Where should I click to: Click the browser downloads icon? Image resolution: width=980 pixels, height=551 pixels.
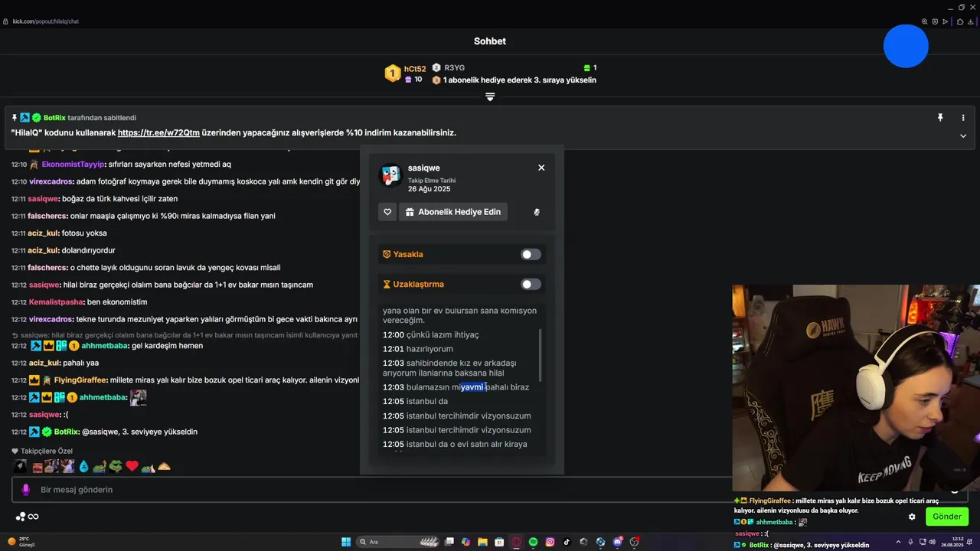971,21
